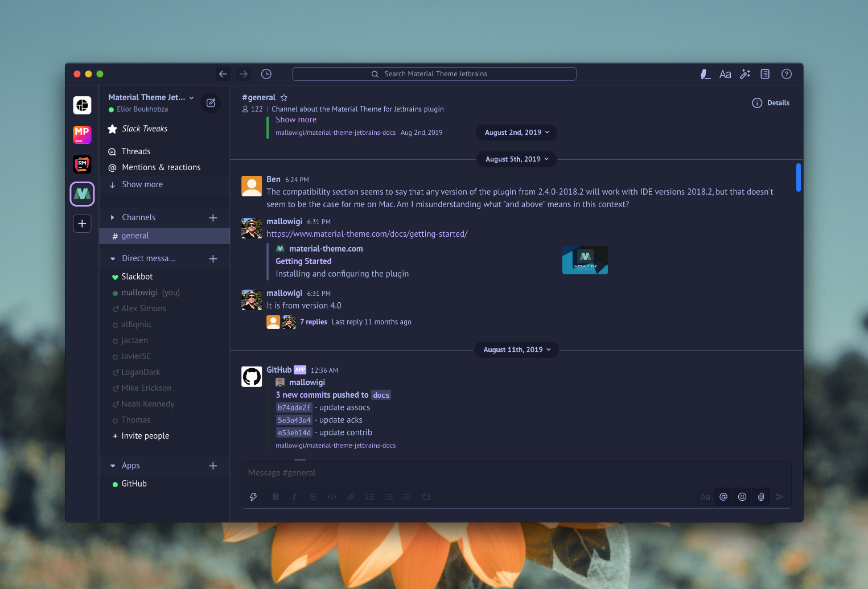Insert a link in the composer

[x=351, y=497]
